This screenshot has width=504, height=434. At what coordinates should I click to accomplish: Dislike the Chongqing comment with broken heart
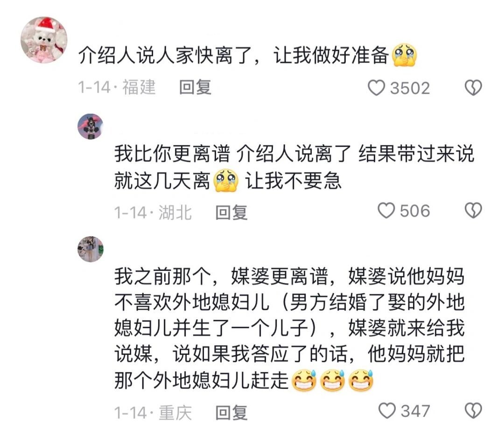pos(474,411)
